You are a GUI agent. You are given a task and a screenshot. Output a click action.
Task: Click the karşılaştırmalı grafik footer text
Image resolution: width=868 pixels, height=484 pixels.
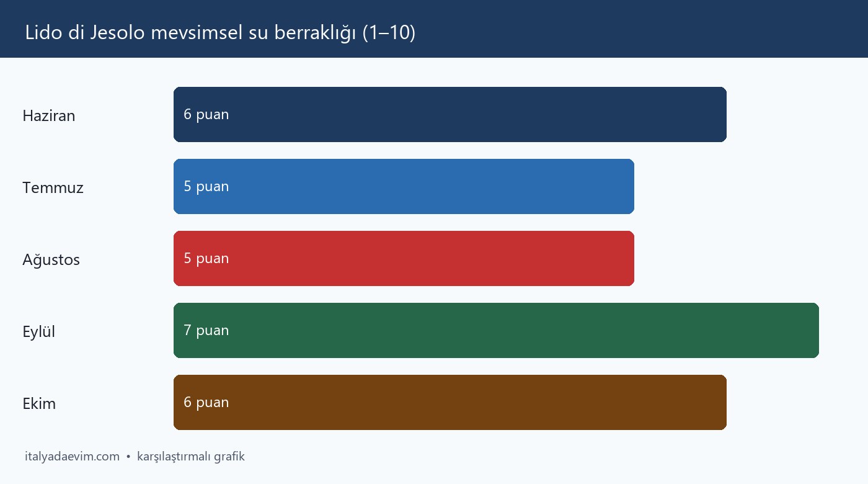[191, 457]
